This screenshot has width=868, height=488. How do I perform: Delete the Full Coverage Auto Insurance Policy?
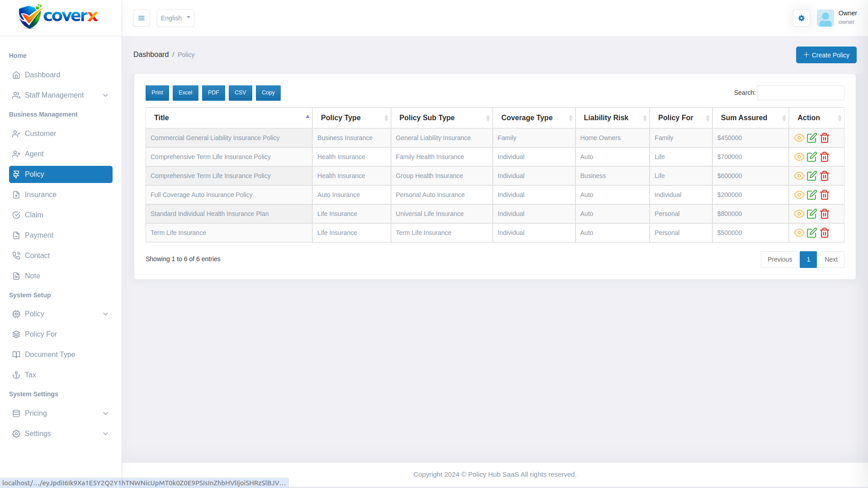pyautogui.click(x=825, y=195)
